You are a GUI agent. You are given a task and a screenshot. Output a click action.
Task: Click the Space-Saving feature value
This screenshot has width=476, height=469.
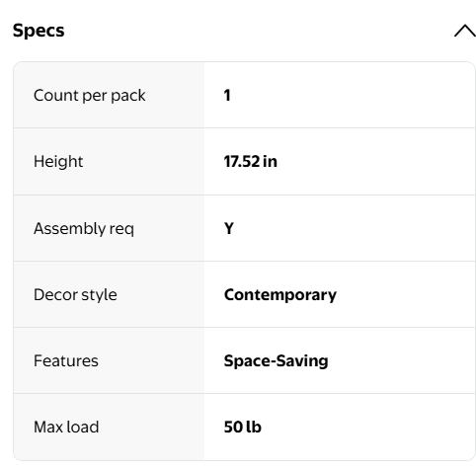(276, 360)
